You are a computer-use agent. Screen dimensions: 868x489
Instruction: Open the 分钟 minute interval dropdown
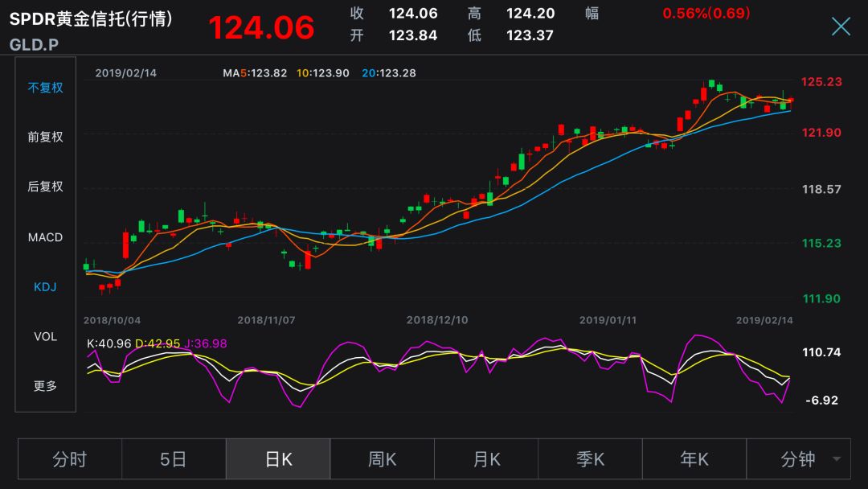798,459
